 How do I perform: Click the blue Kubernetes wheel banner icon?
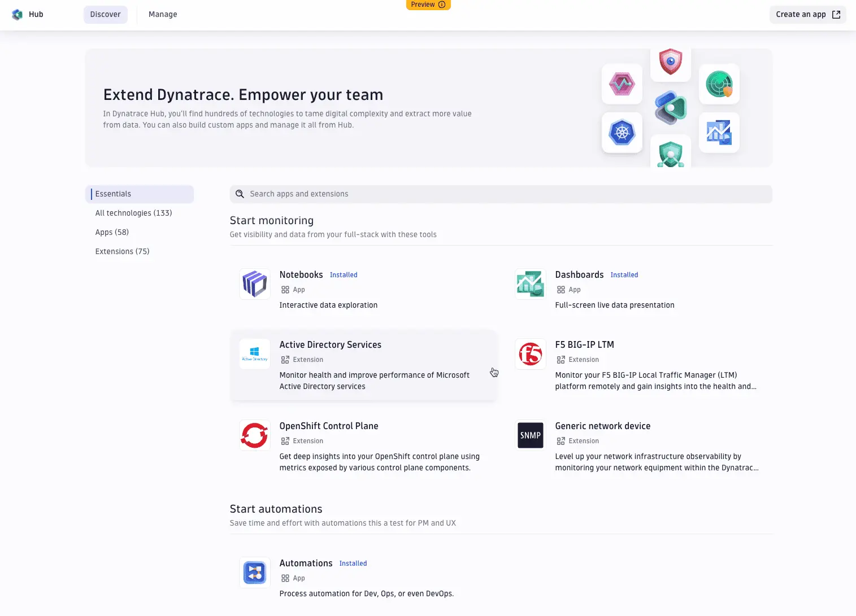click(x=622, y=133)
